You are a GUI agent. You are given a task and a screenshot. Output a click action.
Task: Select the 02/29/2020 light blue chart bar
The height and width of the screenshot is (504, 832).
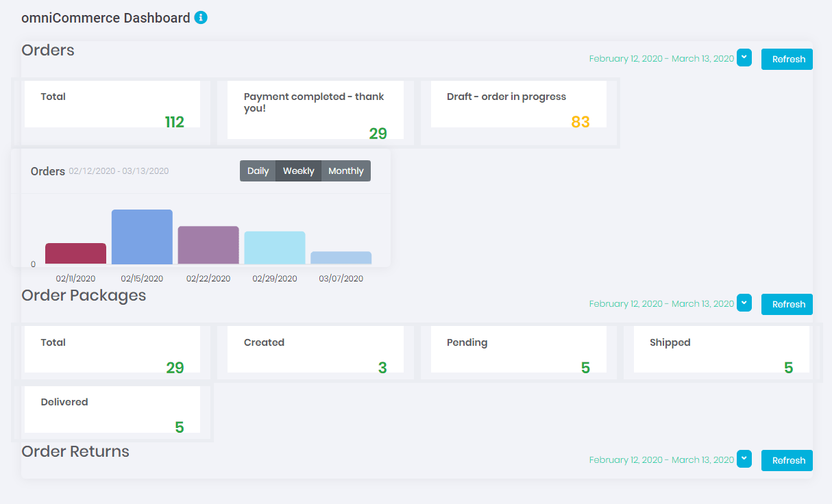tap(275, 248)
